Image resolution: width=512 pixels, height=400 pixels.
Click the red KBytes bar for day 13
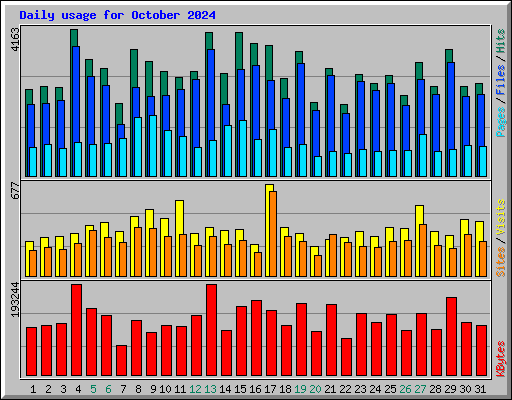pyautogui.click(x=211, y=330)
